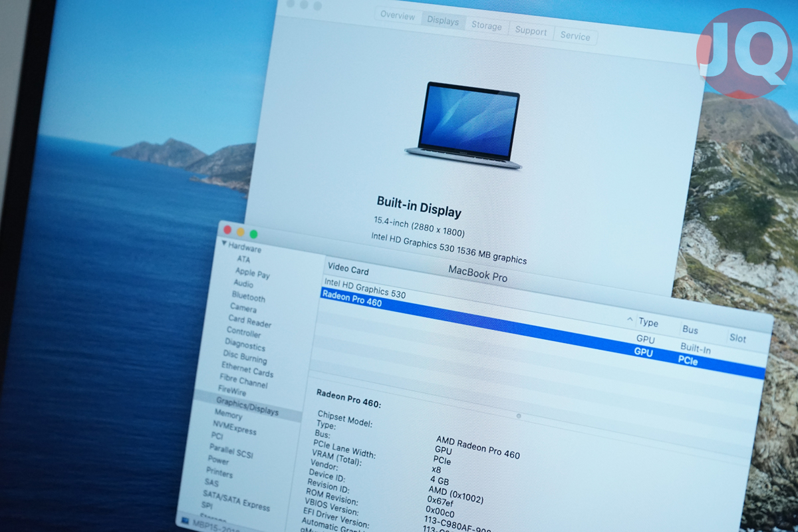Click the "Device ID:" label
This screenshot has height=532, width=798.
coord(327,477)
